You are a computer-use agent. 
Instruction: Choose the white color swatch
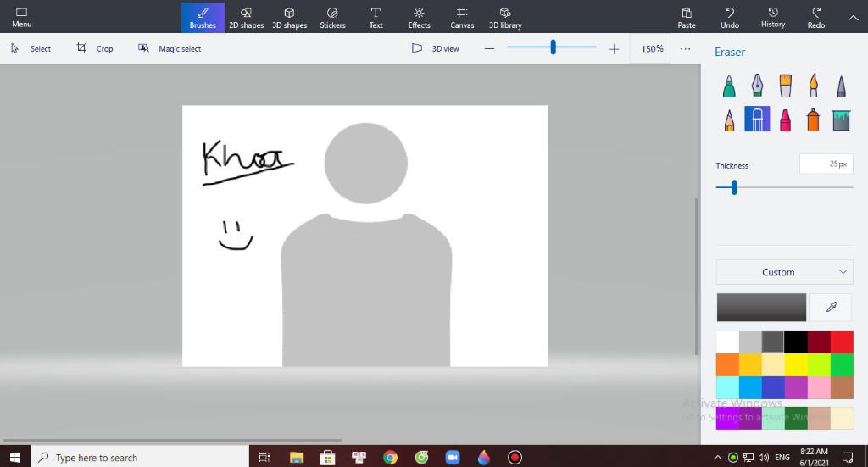[727, 342]
